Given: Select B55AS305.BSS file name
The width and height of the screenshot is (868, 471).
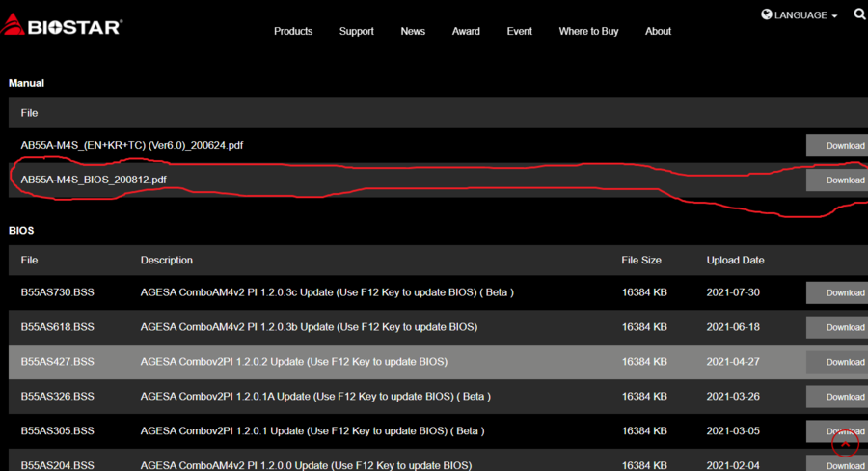Looking at the screenshot, I should coord(58,430).
